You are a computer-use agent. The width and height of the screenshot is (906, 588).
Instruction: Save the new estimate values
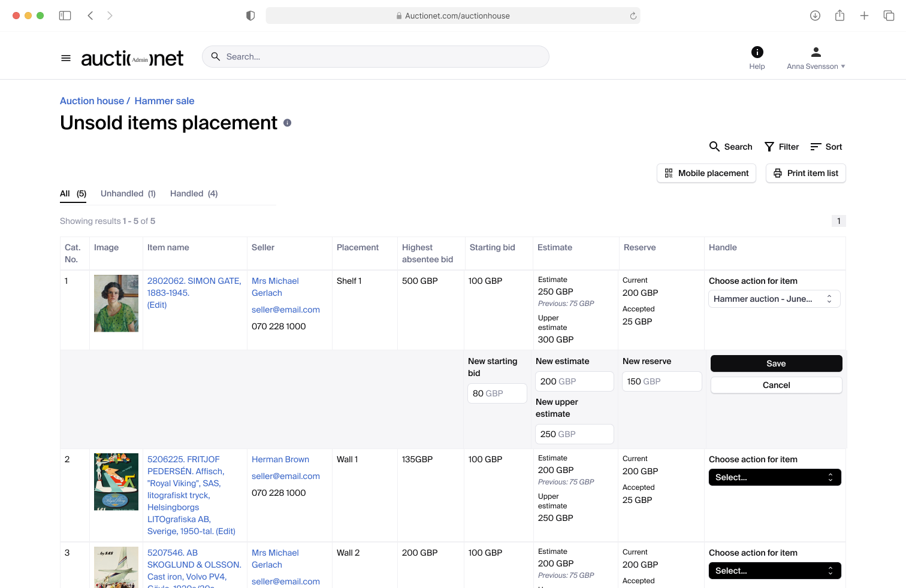click(776, 363)
